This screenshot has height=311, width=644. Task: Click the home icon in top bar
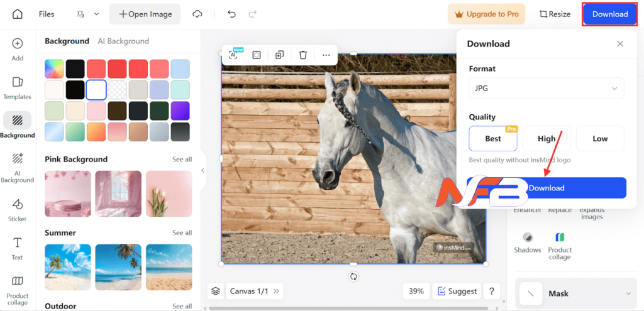click(x=18, y=14)
